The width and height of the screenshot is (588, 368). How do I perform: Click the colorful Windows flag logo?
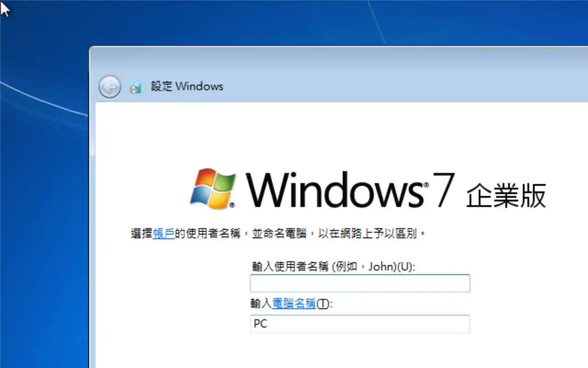point(213,189)
